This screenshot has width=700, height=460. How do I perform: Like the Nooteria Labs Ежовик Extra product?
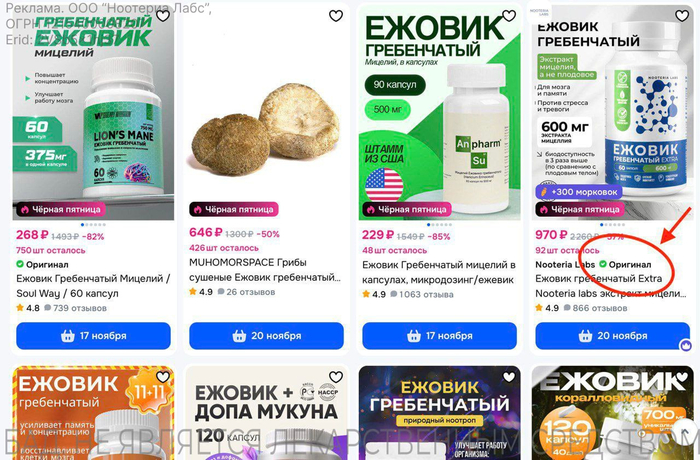(682, 16)
